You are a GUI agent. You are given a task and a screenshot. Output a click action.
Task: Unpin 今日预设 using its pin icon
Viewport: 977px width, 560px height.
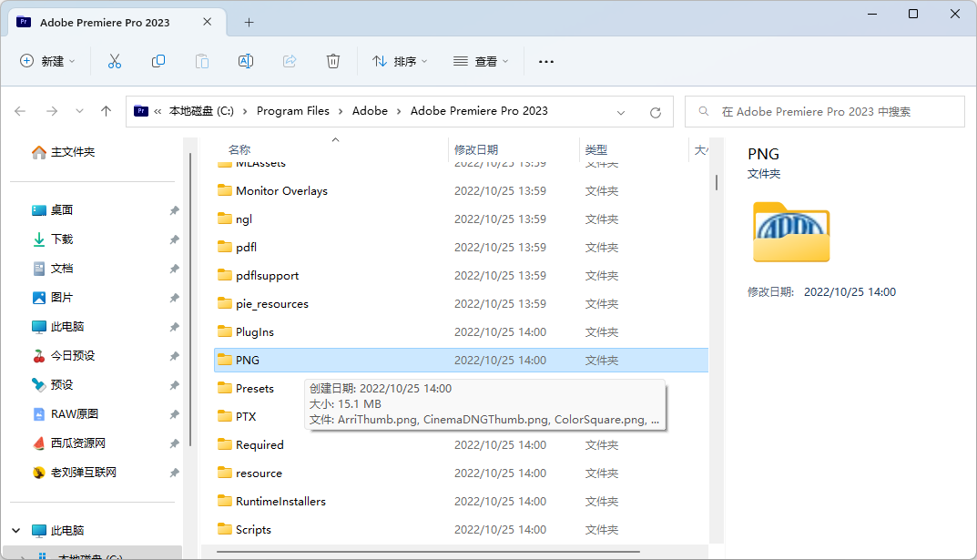point(175,356)
